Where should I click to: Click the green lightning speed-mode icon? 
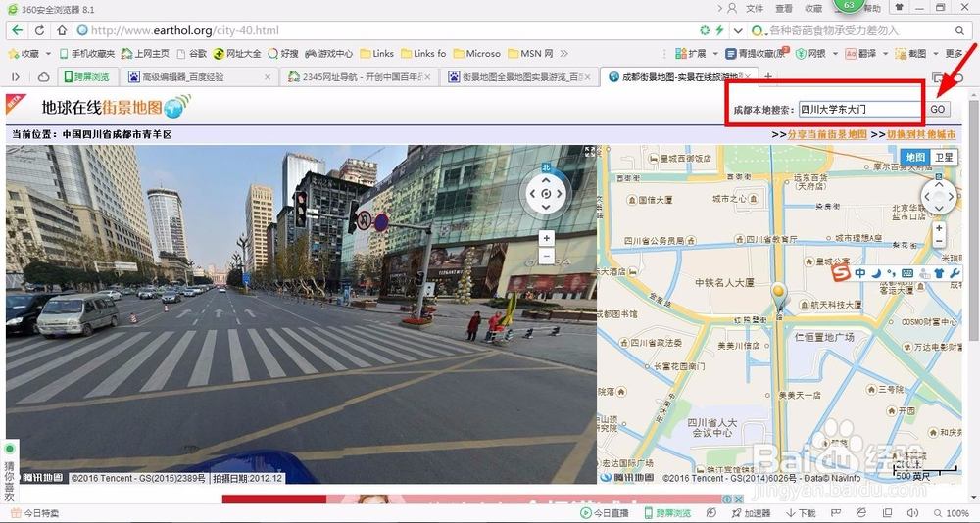pyautogui.click(x=719, y=30)
